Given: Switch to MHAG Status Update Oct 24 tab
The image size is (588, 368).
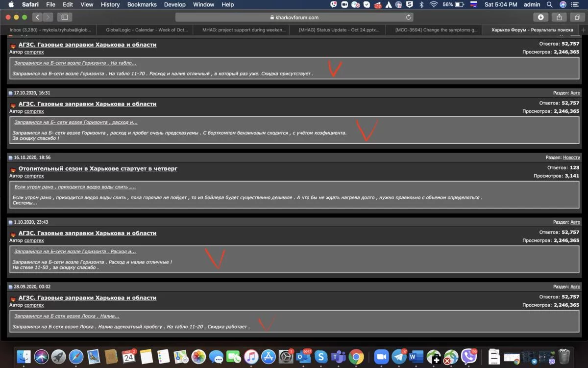Looking at the screenshot, I should tap(340, 30).
